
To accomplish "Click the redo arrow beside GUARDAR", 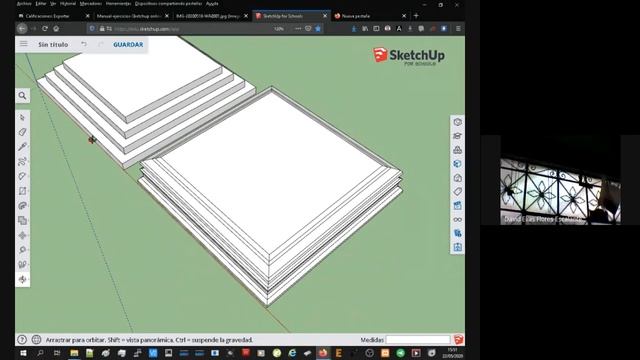I will (x=100, y=44).
